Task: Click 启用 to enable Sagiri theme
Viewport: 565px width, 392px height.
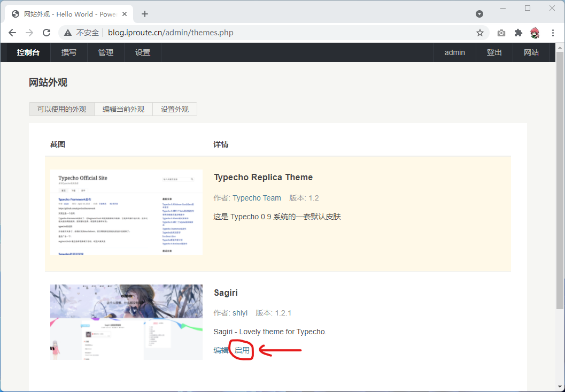Action: pos(242,350)
